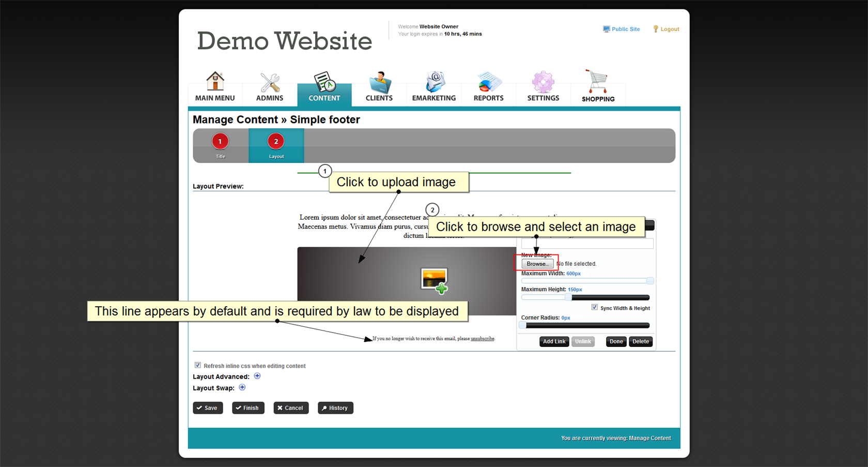Open the Admins tools icon
The height and width of the screenshot is (467, 868).
tap(270, 83)
